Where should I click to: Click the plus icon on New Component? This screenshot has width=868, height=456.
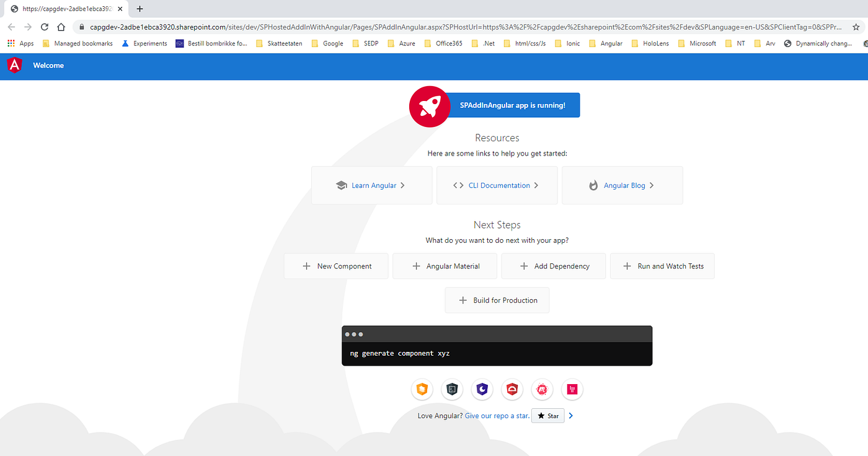306,266
